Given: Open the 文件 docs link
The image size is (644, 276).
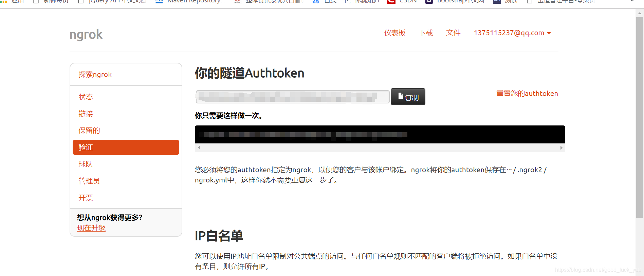Looking at the screenshot, I should tap(453, 33).
